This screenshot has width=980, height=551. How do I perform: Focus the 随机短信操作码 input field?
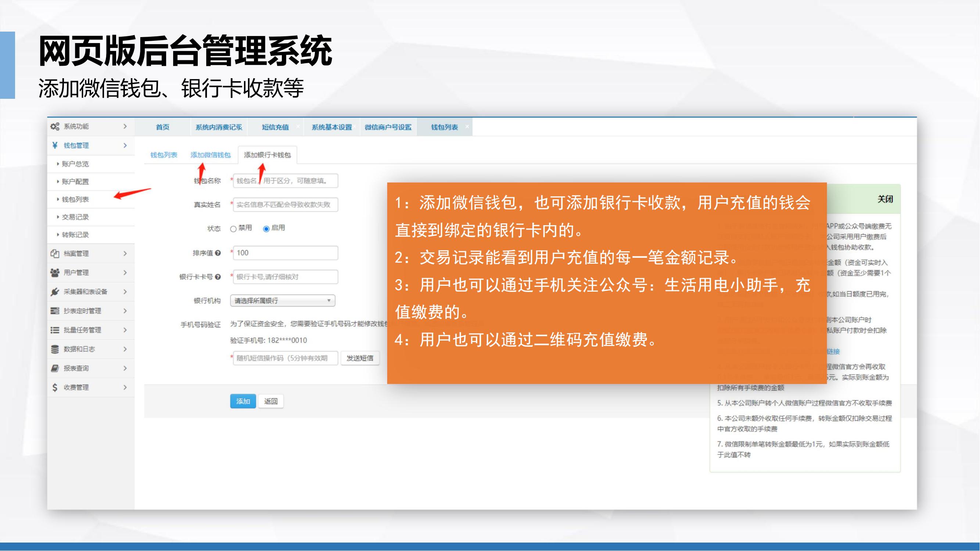(285, 358)
